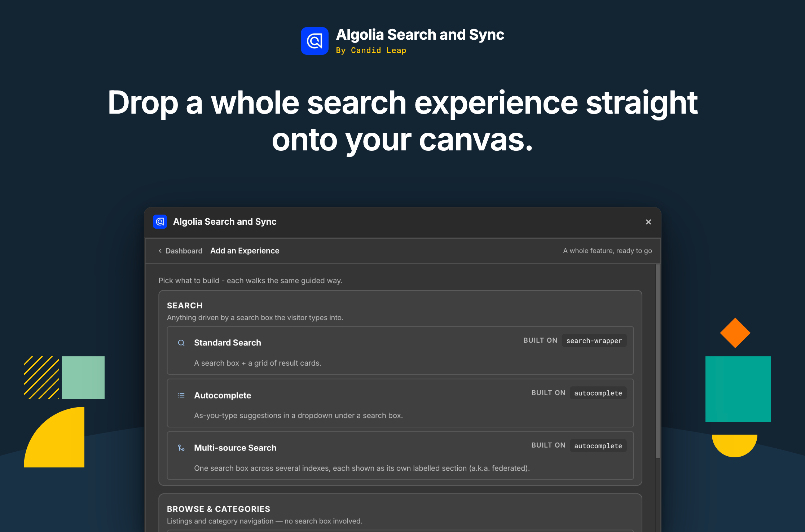This screenshot has width=805, height=532.
Task: Click 'Pick what to build' instruction text
Action: [250, 280]
